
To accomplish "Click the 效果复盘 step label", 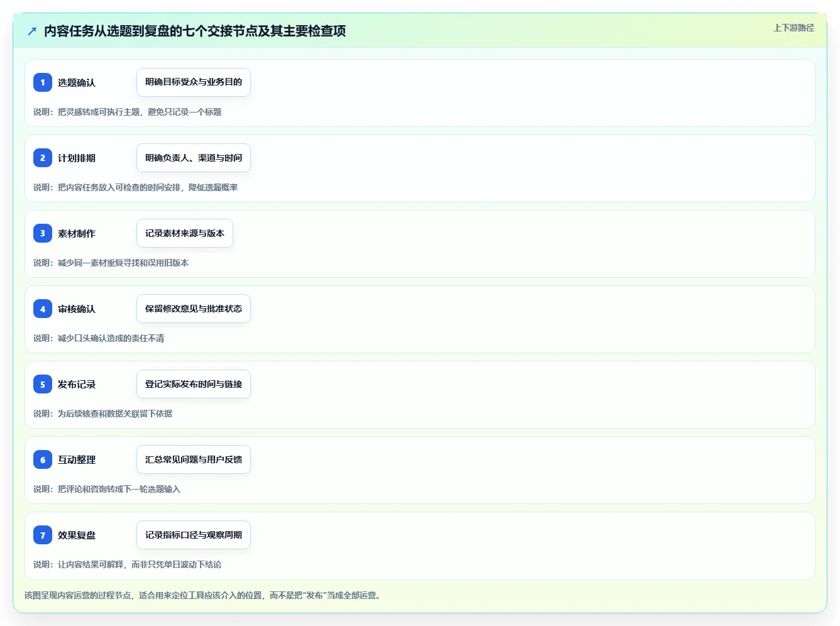I will click(77, 535).
